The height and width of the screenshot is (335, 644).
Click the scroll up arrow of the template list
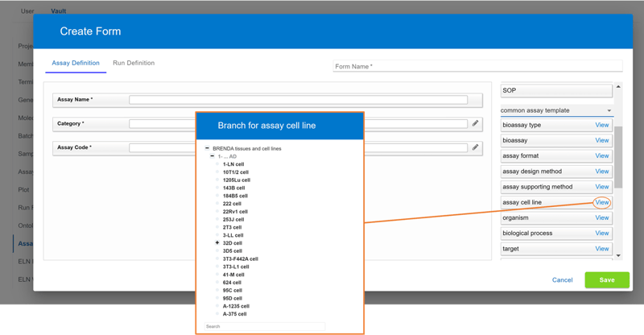618,87
